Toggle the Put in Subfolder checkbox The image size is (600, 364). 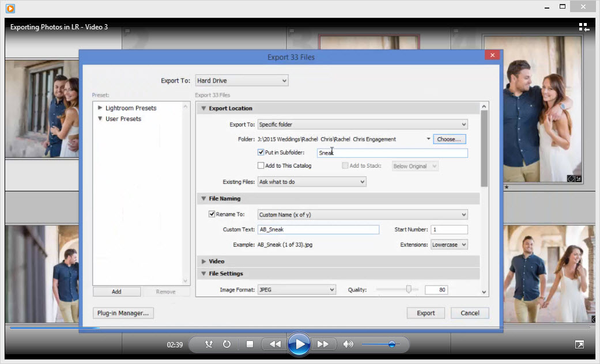[x=261, y=152]
